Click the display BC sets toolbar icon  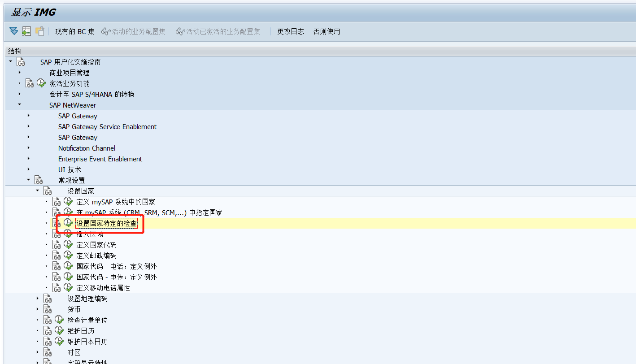pos(26,31)
